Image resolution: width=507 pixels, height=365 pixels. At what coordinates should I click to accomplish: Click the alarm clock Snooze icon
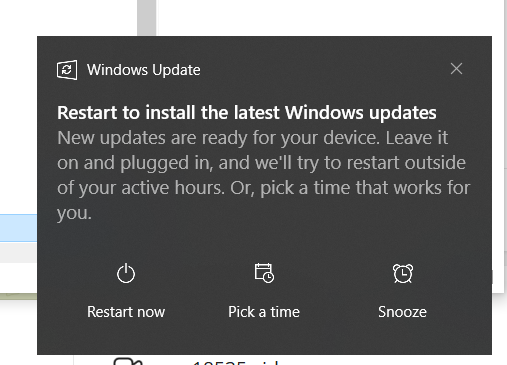pyautogui.click(x=403, y=273)
